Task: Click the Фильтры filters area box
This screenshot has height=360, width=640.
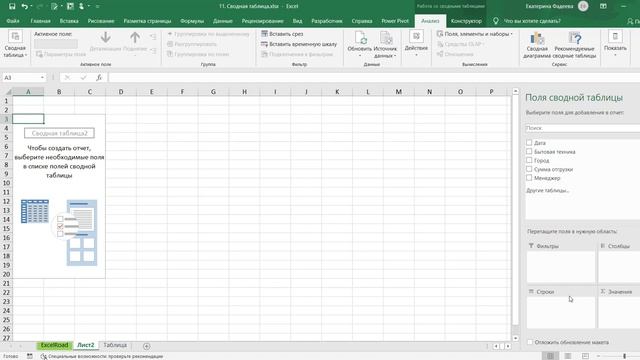Action: pos(560,266)
